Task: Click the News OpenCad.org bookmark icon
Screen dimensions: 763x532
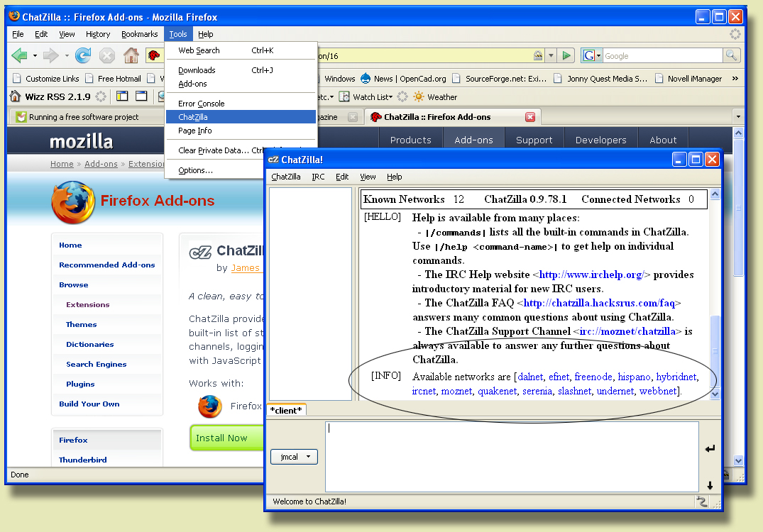Action: tap(366, 78)
